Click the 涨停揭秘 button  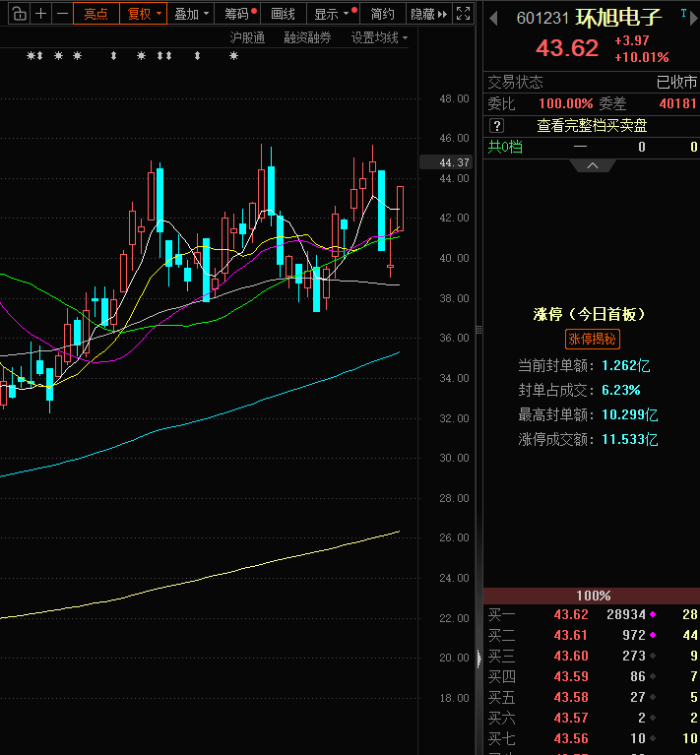(592, 339)
